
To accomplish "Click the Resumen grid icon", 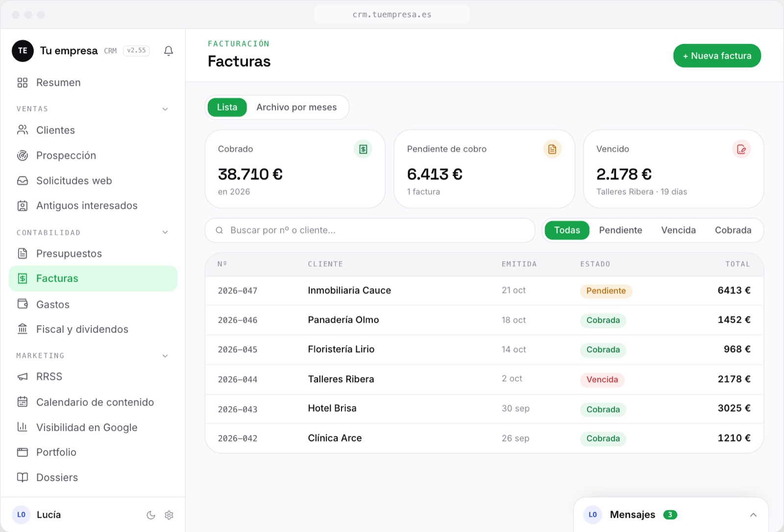I will [x=23, y=83].
